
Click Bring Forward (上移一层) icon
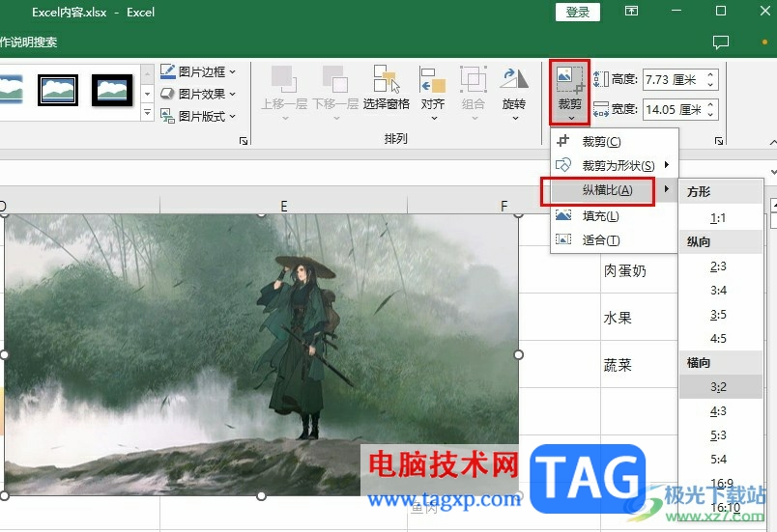[x=284, y=79]
